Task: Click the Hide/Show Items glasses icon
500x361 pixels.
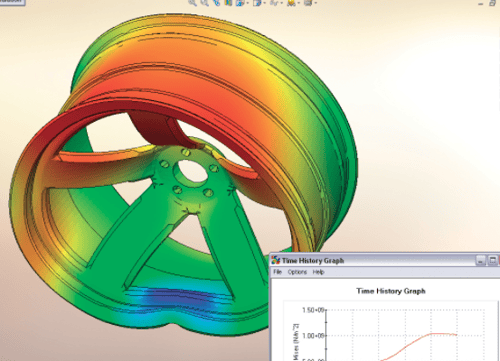Action: click(274, 3)
